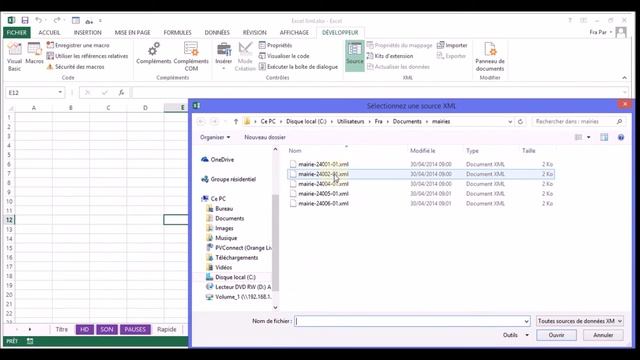Switch to the FORMULES tab

click(x=178, y=32)
